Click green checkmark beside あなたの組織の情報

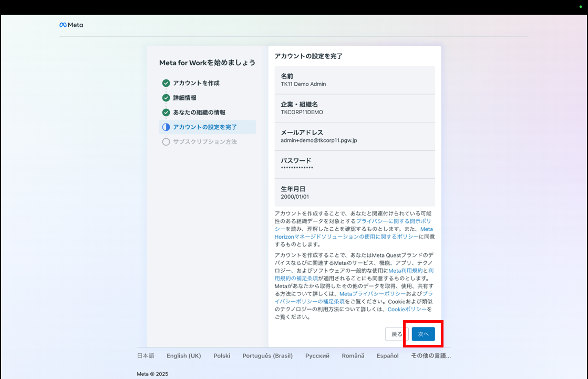(166, 112)
